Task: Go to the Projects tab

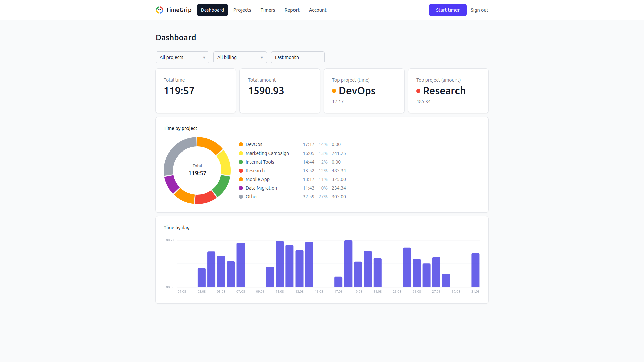Action: 242,10
